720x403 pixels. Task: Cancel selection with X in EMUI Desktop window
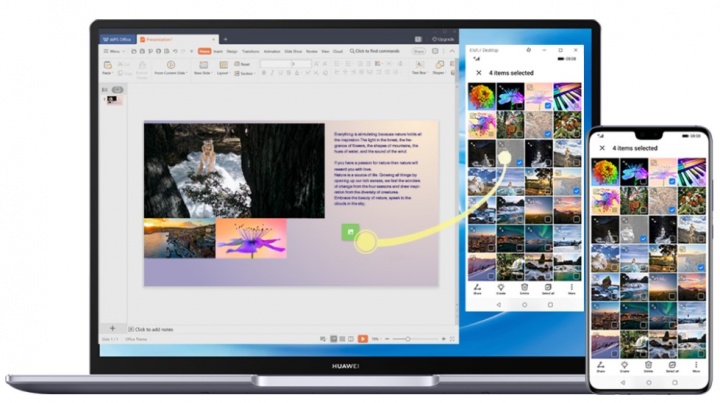478,73
